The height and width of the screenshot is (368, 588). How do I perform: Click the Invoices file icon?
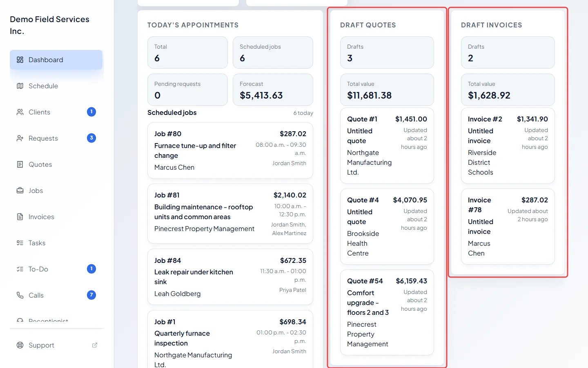(20, 217)
